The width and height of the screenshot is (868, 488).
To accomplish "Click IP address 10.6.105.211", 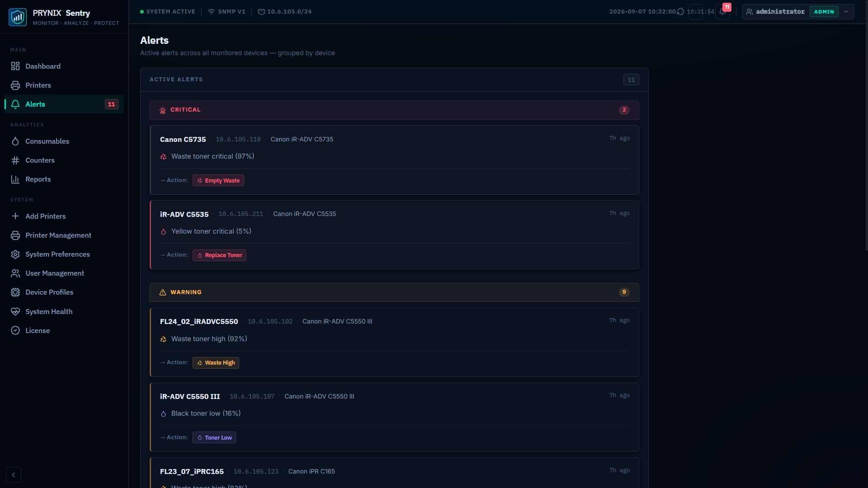I will (x=241, y=214).
